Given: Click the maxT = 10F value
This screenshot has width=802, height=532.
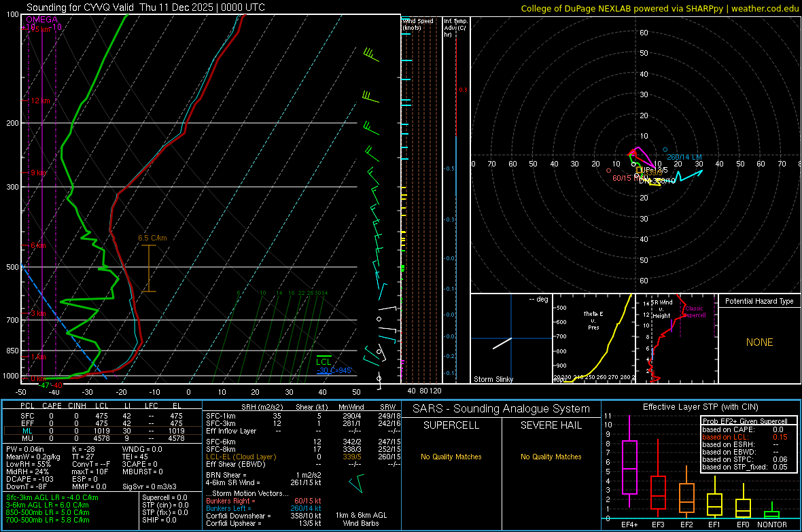Looking at the screenshot, I should click(90, 472).
